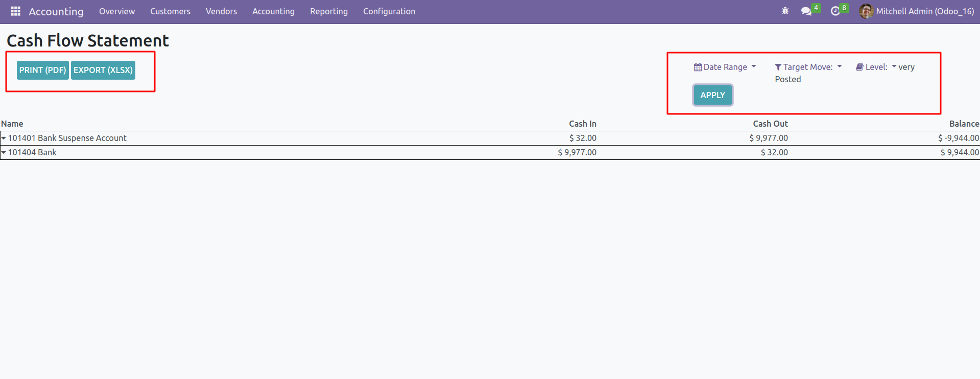This screenshot has width=980, height=379.
Task: Click the Cash In column header
Action: click(583, 124)
